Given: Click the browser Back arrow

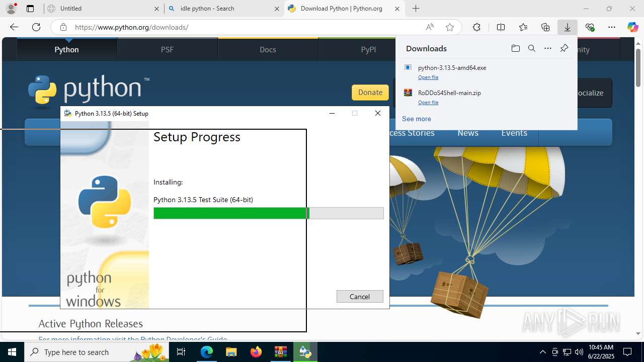Looking at the screenshot, I should 14,27.
